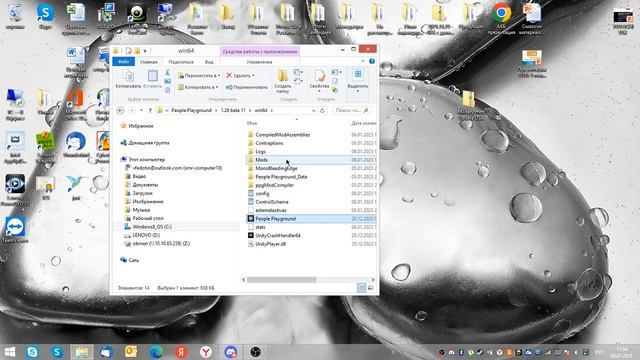The height and width of the screenshot is (360, 640).
Task: Click the File Explorer taskbar icon
Action: pyautogui.click(x=82, y=352)
